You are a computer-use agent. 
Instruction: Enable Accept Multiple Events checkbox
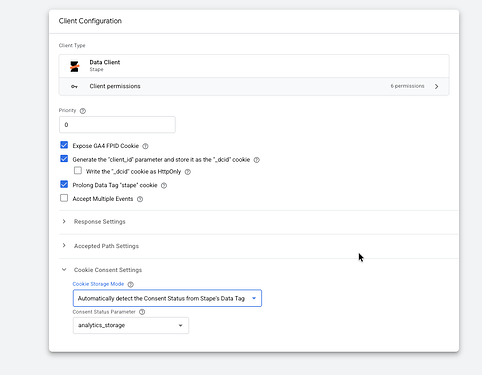tap(64, 198)
